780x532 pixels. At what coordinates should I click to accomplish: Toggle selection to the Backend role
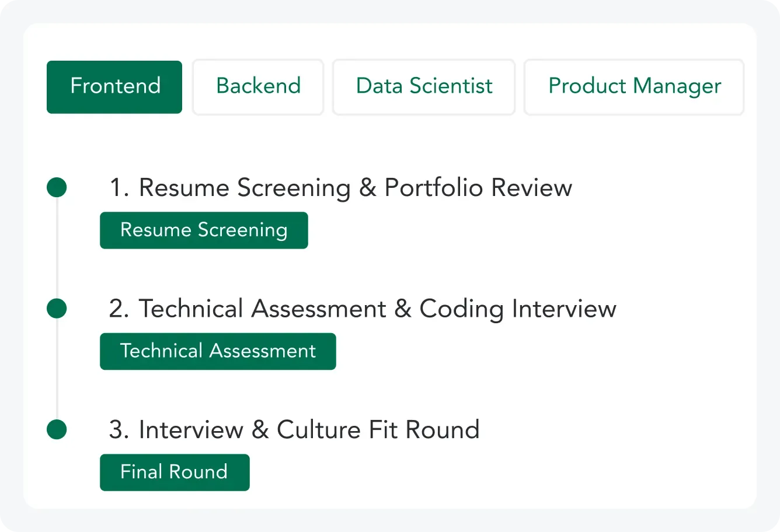coord(258,86)
